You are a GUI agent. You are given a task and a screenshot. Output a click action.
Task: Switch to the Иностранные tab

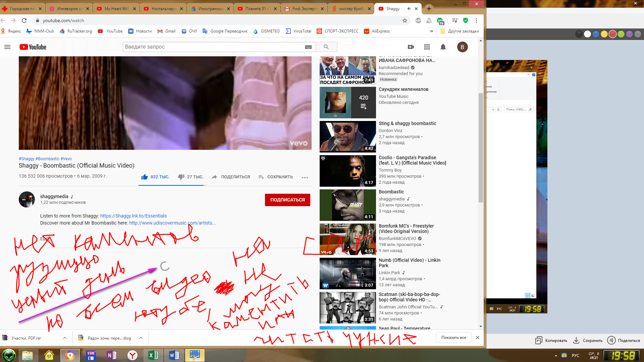210,9
